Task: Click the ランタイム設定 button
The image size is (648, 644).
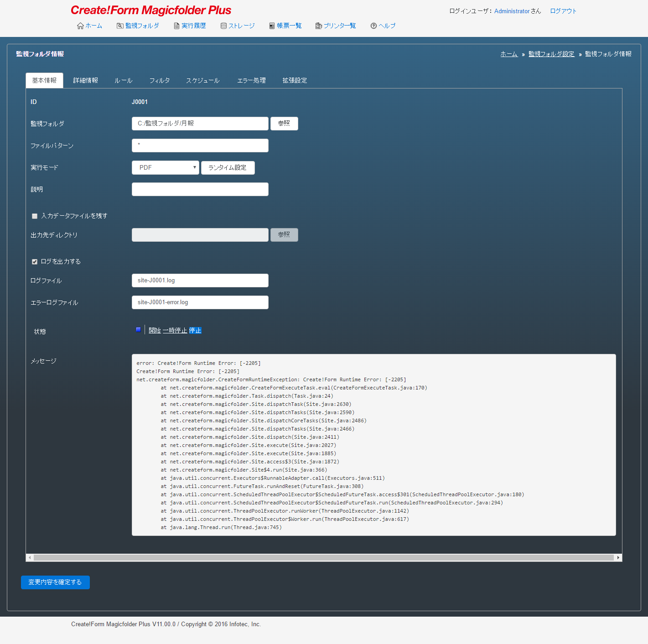Action: pyautogui.click(x=228, y=168)
